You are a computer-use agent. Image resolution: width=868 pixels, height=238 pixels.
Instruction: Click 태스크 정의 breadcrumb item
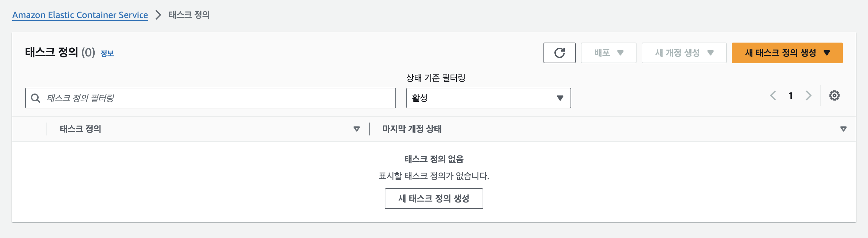tap(189, 15)
